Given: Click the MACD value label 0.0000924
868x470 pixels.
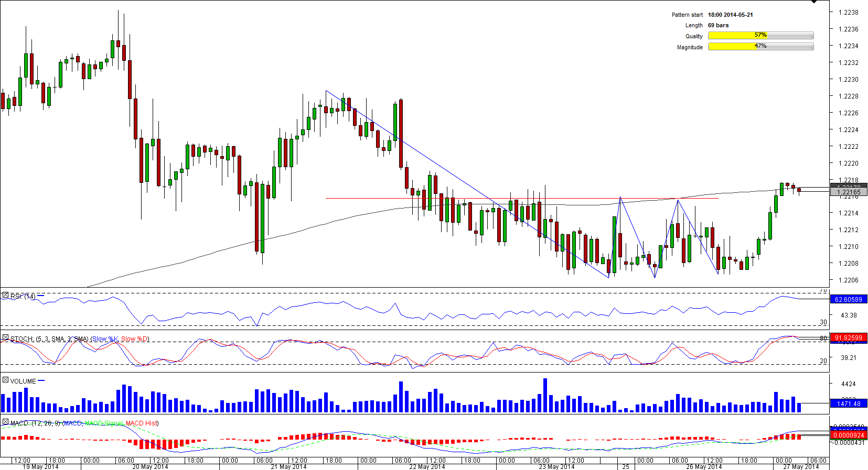Looking at the screenshot, I should click(x=848, y=435).
